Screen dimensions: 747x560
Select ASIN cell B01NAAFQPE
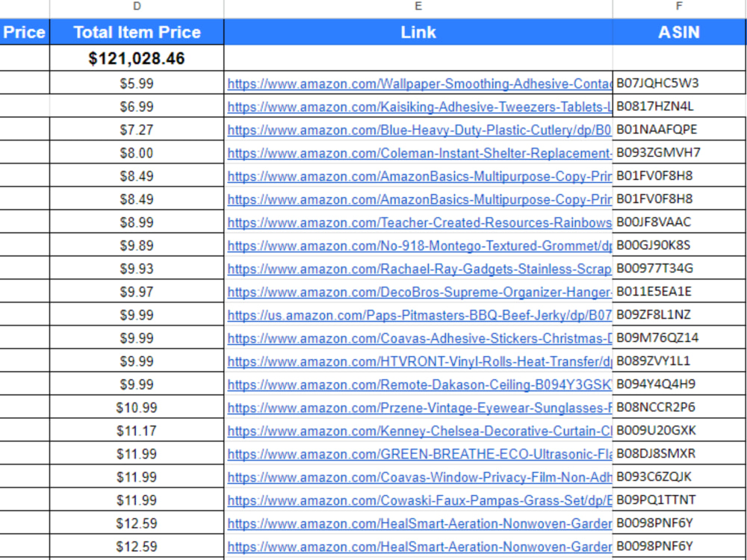pos(679,129)
